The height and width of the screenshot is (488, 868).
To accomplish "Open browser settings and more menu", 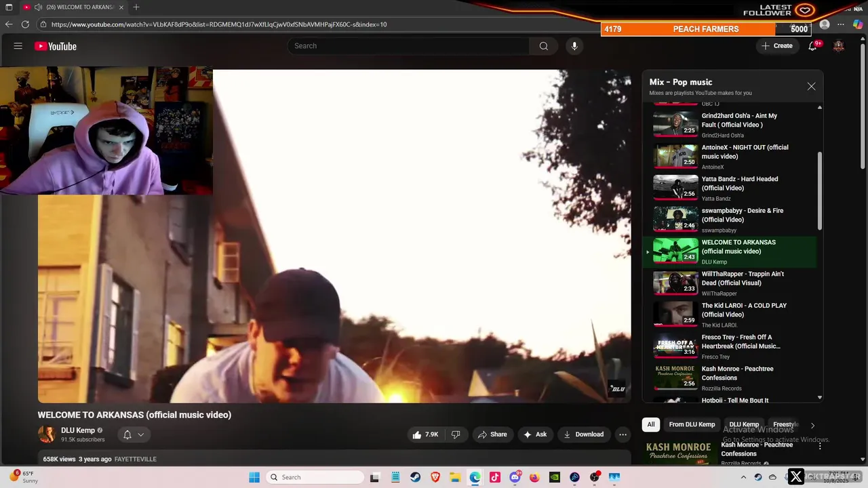I will [842, 24].
